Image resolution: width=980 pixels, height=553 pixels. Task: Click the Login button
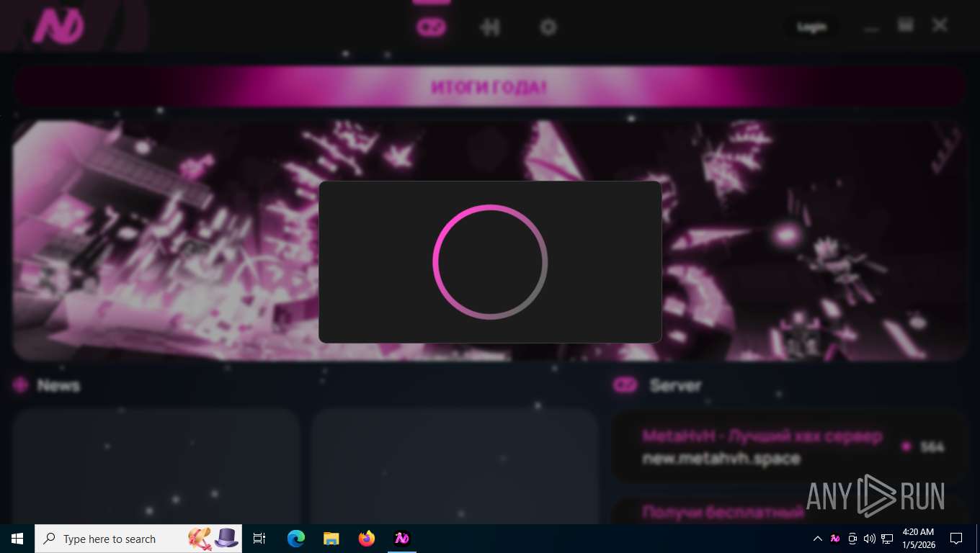coord(811,27)
